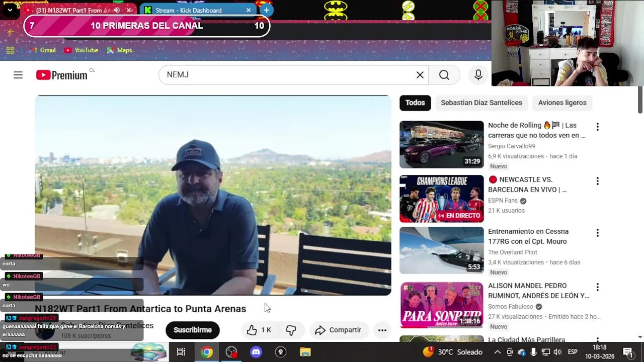Dislike the video with thumbs down

pyautogui.click(x=291, y=330)
